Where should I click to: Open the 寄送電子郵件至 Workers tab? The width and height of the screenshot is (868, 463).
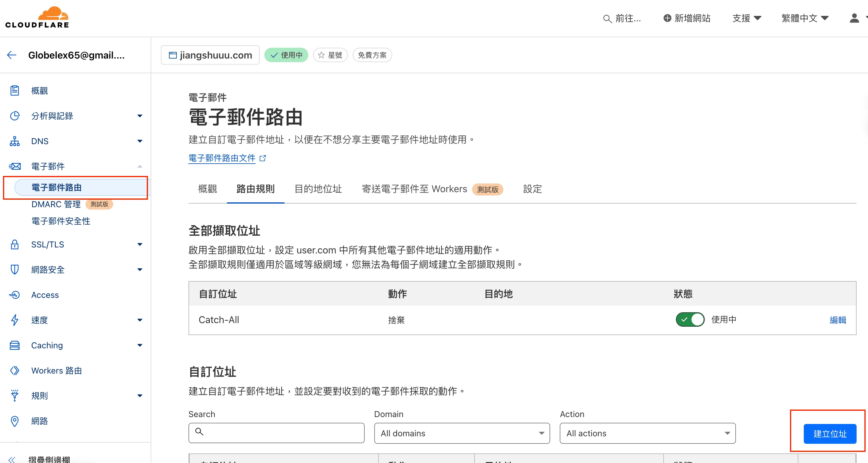pyautogui.click(x=432, y=189)
